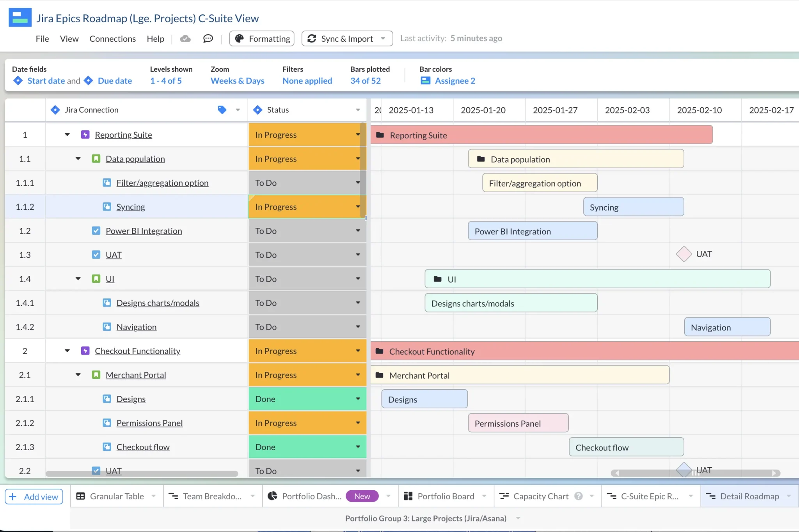This screenshot has width=799, height=532.
Task: Open the comments speech bubble icon
Action: coord(208,39)
